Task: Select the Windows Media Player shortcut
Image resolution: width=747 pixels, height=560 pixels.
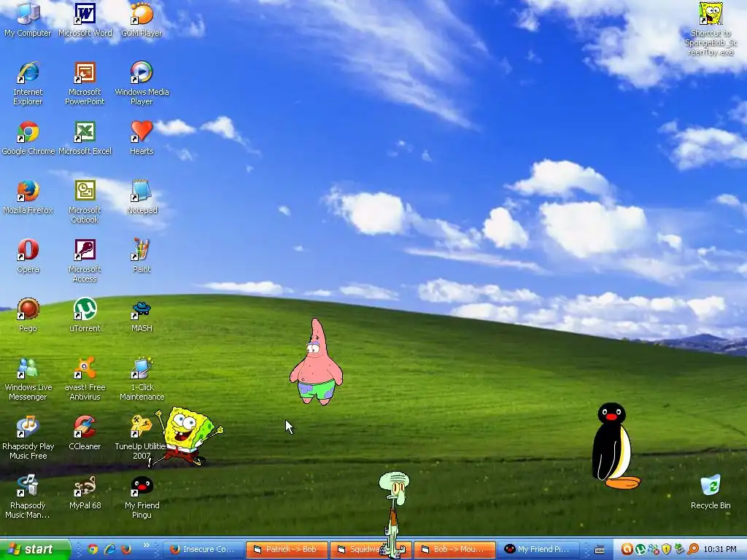Action: pyautogui.click(x=142, y=83)
